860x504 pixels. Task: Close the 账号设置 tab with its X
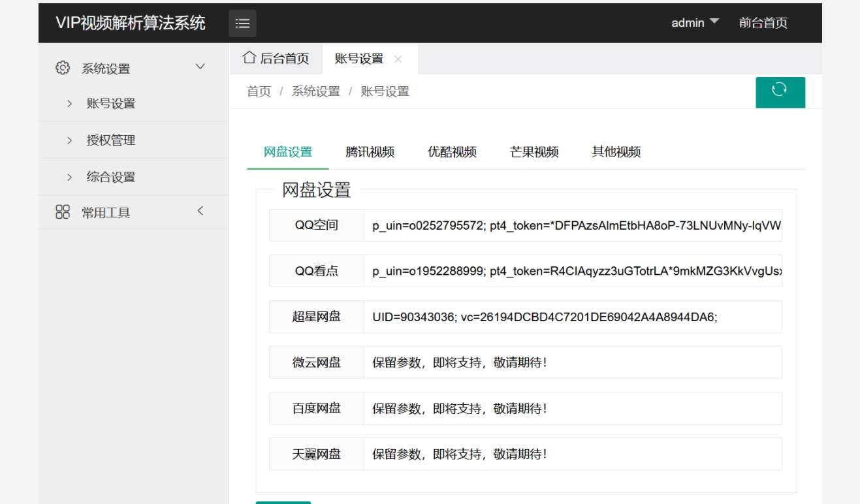[398, 59]
